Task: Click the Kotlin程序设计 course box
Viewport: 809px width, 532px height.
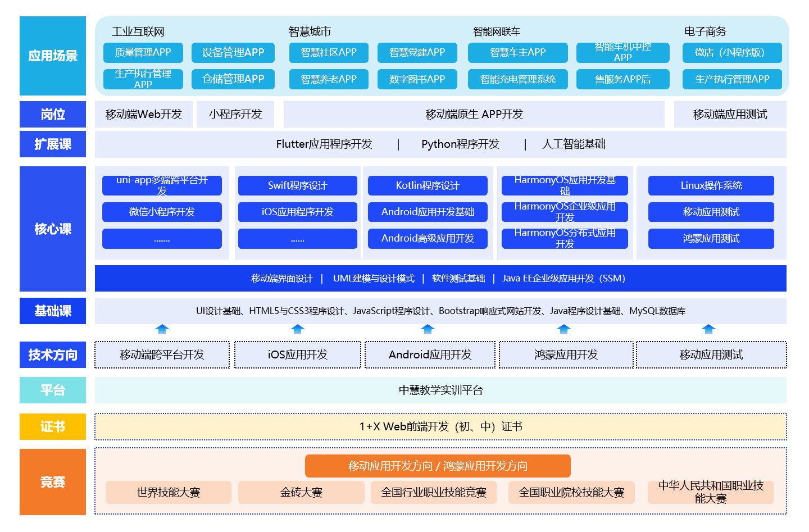Action: point(427,185)
